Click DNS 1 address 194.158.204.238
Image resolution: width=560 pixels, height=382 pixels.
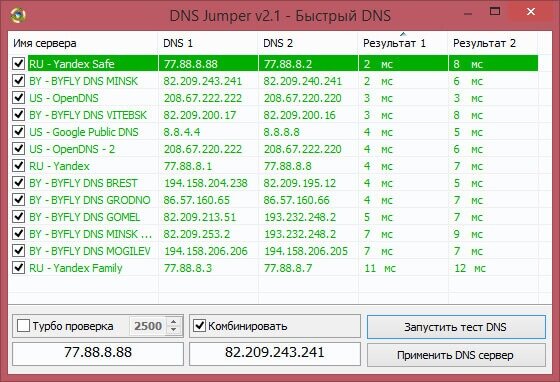tap(205, 183)
